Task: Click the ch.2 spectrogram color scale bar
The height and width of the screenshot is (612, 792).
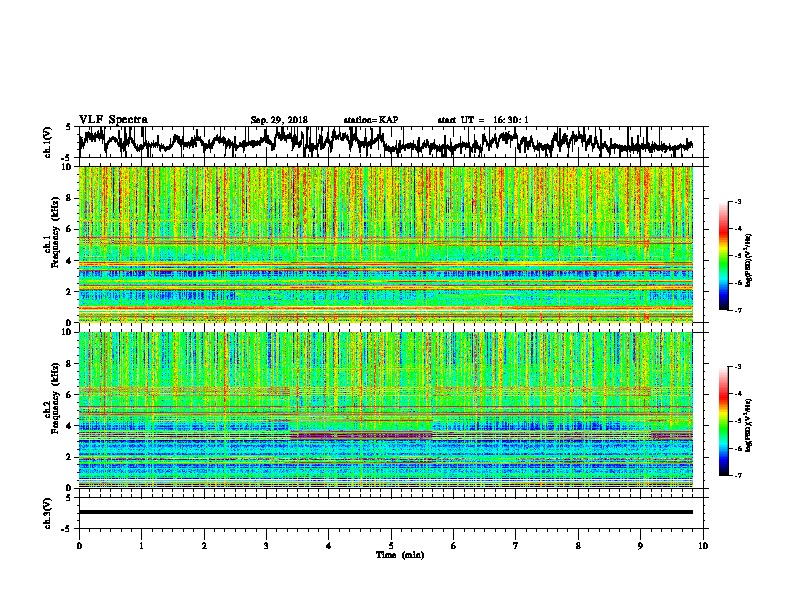Action: (723, 421)
